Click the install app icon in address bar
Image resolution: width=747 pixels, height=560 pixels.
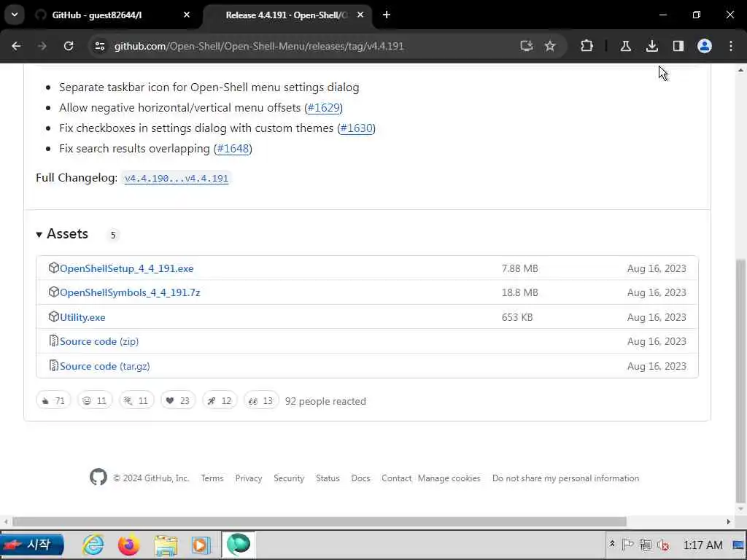click(x=527, y=46)
